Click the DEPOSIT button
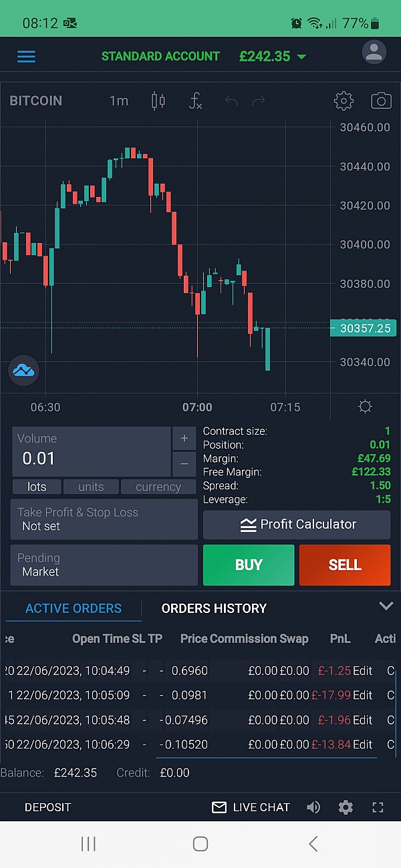 click(x=47, y=807)
